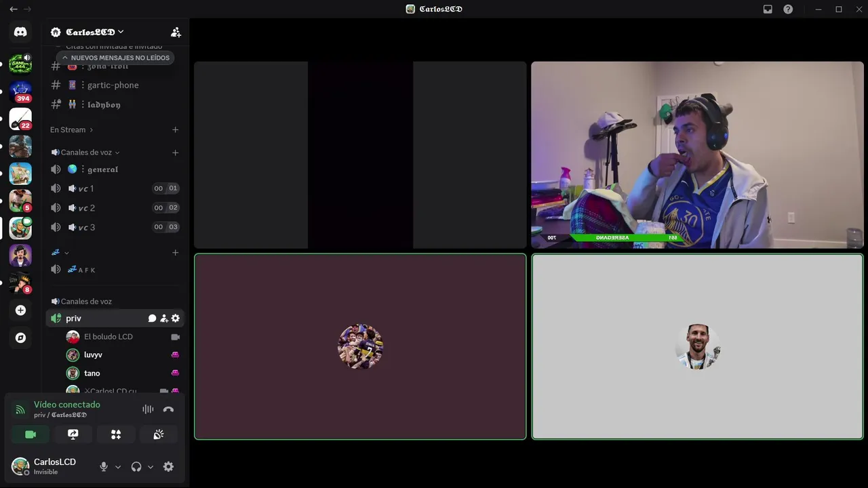Screen dimensions: 868x488
Task: Open microphone input options arrow
Action: pos(118,467)
